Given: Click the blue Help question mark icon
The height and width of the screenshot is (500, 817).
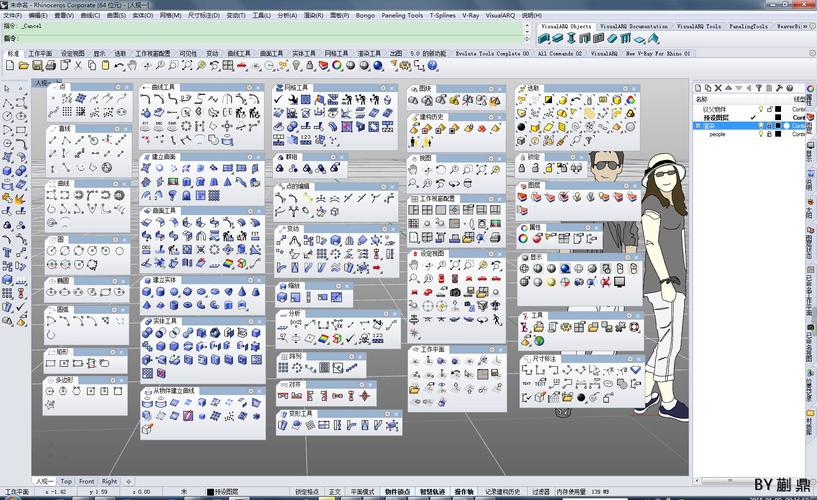Looking at the screenshot, I should coord(432,66).
